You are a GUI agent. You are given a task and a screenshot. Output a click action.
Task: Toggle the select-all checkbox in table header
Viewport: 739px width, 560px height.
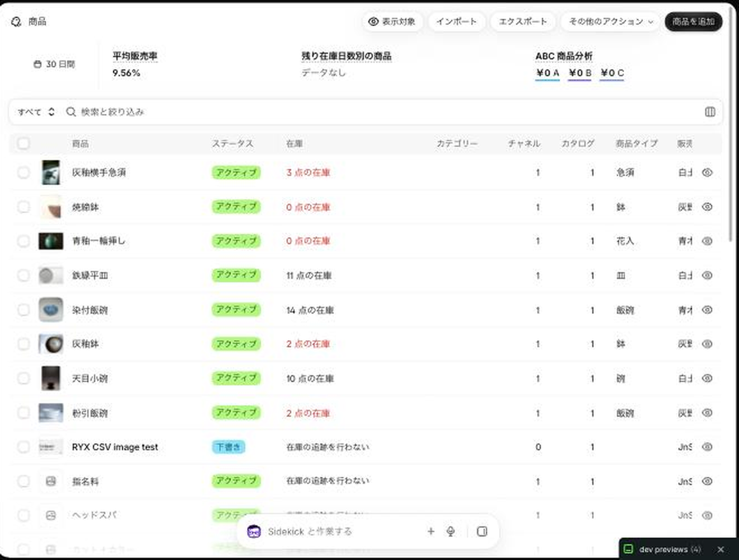click(24, 143)
